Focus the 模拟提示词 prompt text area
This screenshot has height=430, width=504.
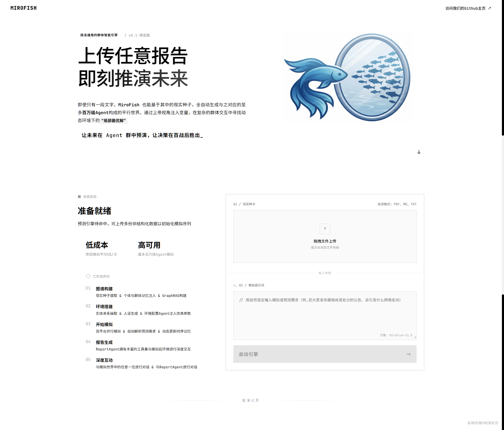click(x=325, y=315)
